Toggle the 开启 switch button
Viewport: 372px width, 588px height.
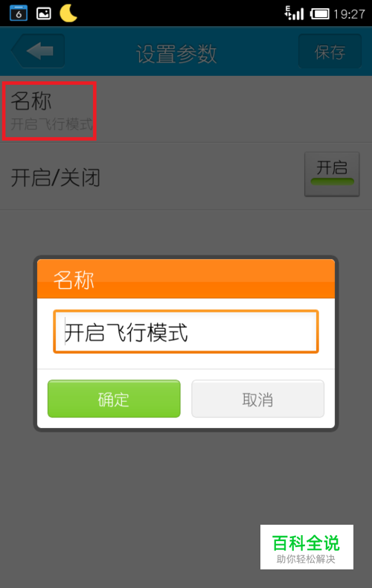332,174
